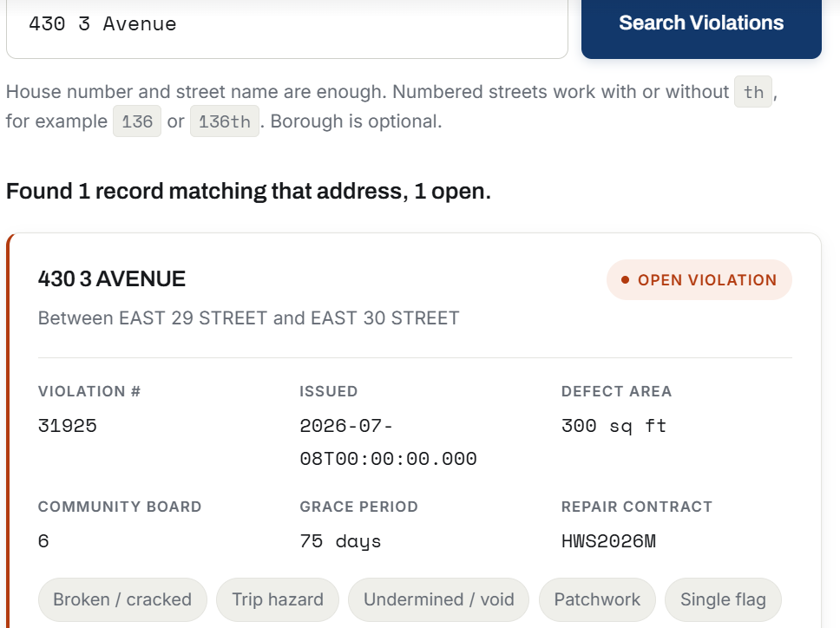Click the issued date 2026-07-08T00:00:00.000
This screenshot has height=628, width=840.
coord(388,442)
